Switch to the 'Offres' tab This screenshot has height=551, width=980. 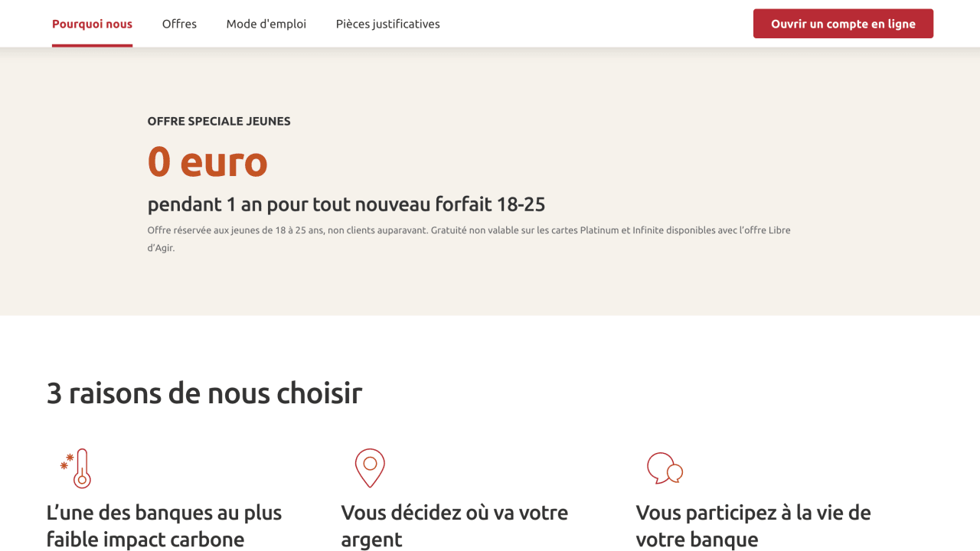click(179, 24)
